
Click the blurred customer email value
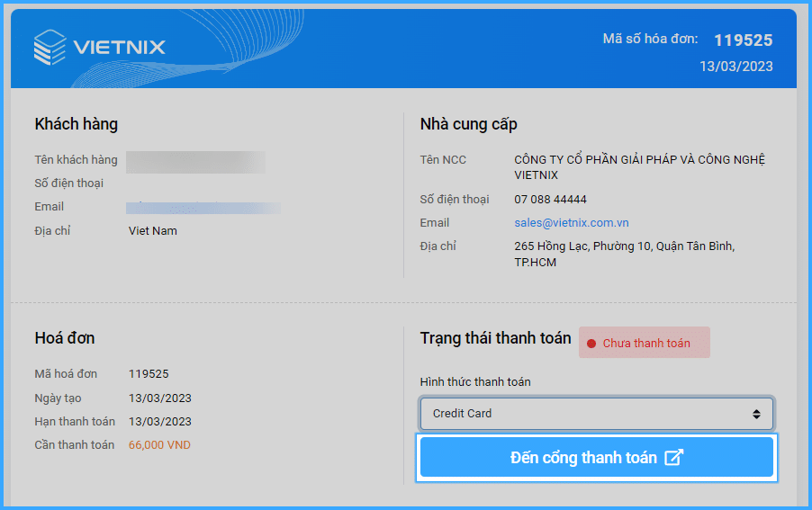point(203,208)
